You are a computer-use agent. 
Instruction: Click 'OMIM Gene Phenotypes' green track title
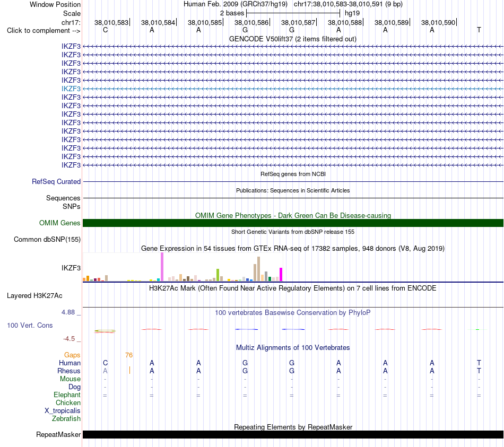pyautogui.click(x=293, y=215)
